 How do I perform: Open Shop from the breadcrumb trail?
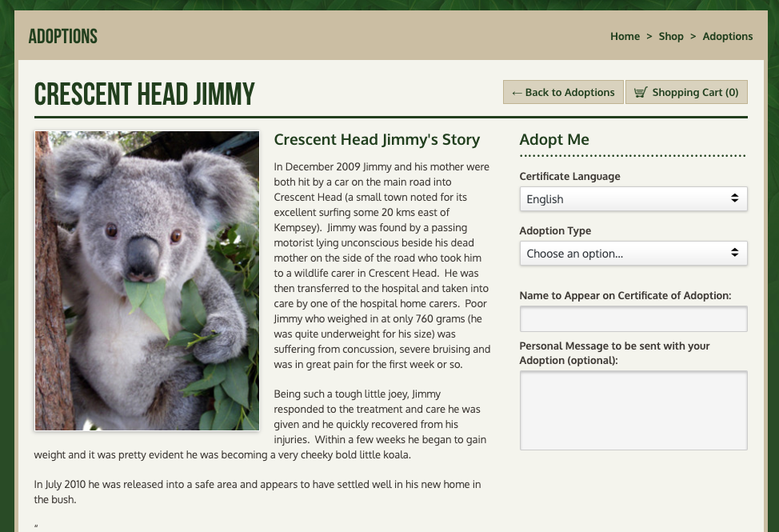[x=671, y=36]
